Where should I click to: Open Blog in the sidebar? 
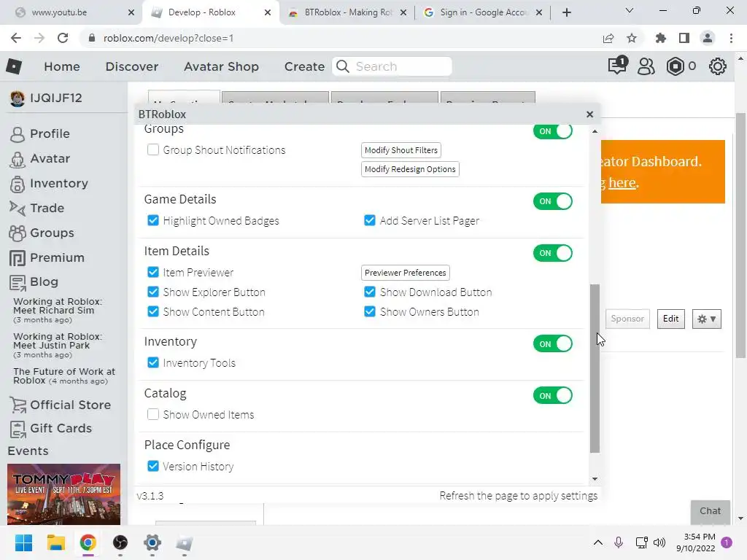(44, 282)
